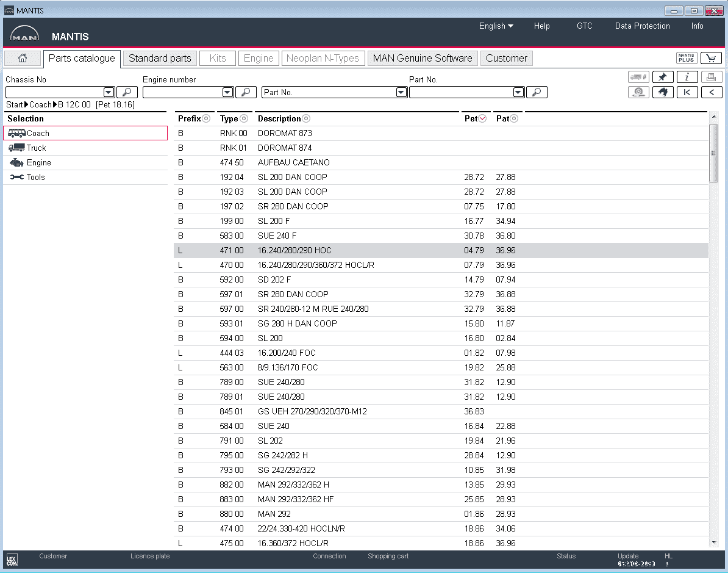The height and width of the screenshot is (573, 728).
Task: Click the printer icon
Action: (711, 77)
